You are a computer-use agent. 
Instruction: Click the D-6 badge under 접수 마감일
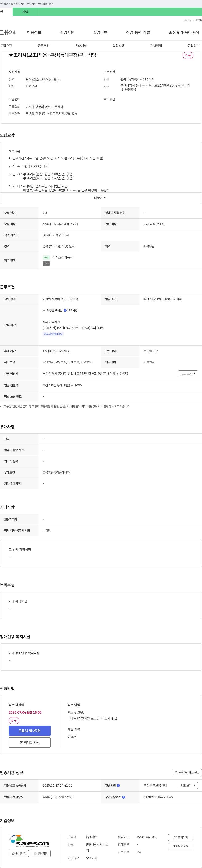pyautogui.click(x=14, y=721)
